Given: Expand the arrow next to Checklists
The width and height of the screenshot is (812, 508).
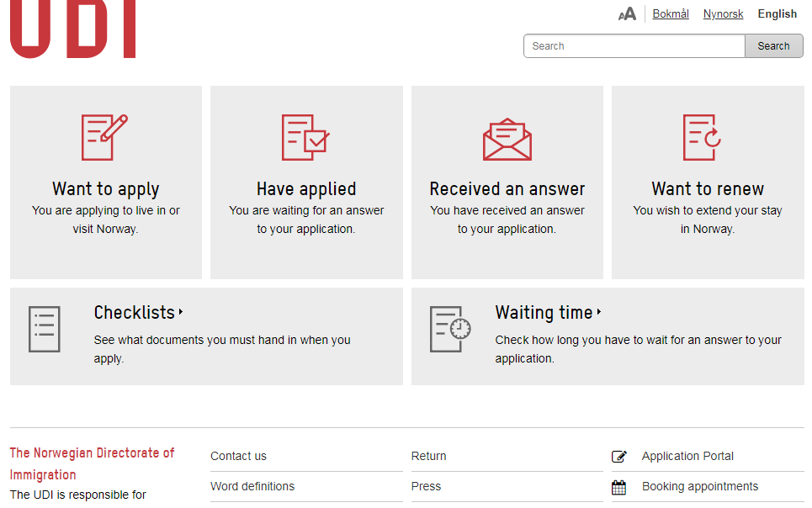Looking at the screenshot, I should coord(181,312).
